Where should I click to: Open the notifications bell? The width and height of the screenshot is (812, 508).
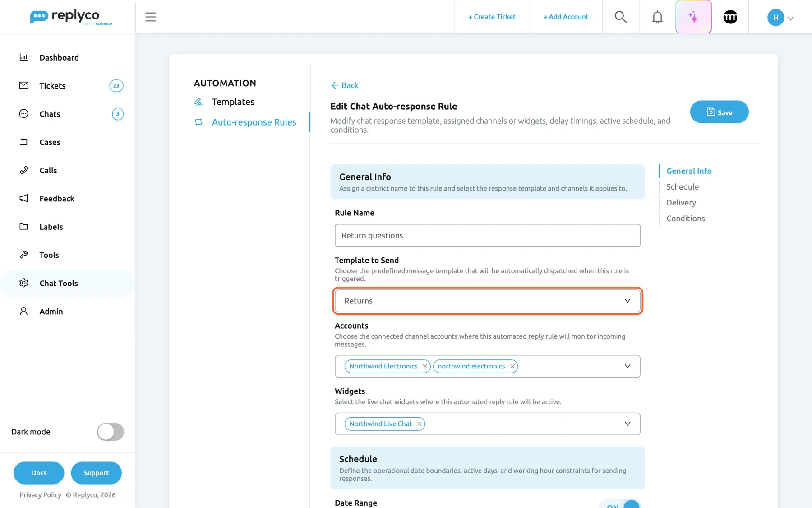[657, 17]
